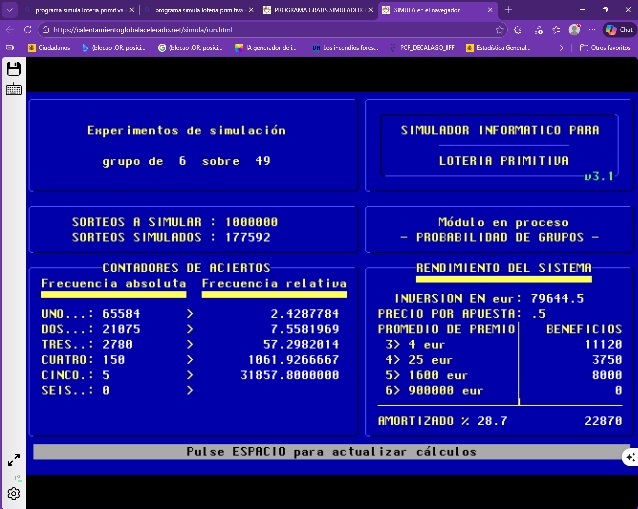Screen dimensions: 638x509
Task: Click the Pulse ESPACIO para actualizar cálculos bar
Action: (330, 452)
